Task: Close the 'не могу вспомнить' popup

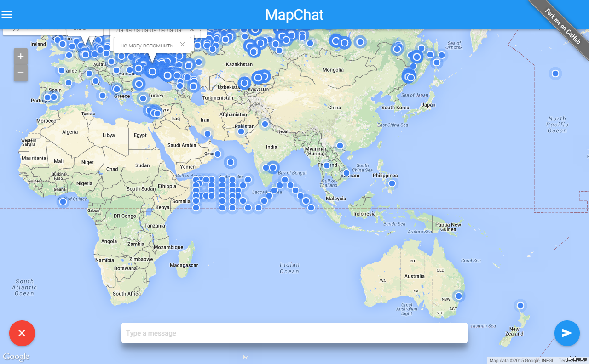Action: [x=182, y=45]
